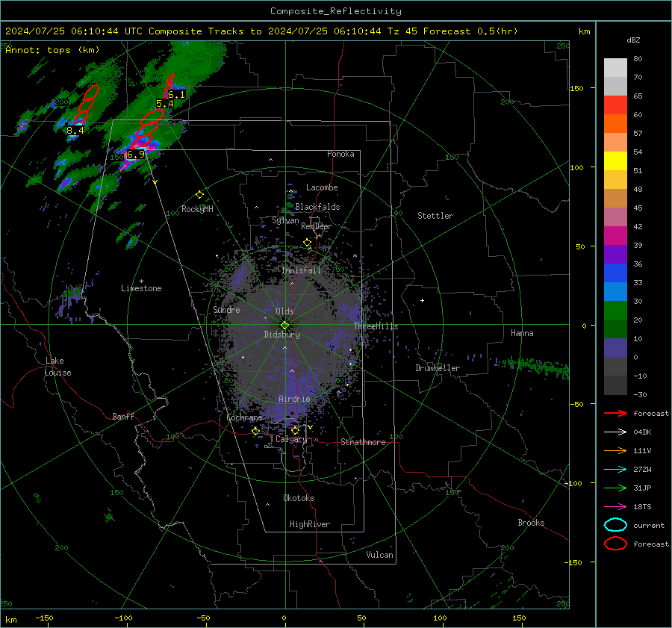The image size is (672, 628).
Task: Click the yellow diamond marker above Innisfail
Action: pyautogui.click(x=307, y=243)
